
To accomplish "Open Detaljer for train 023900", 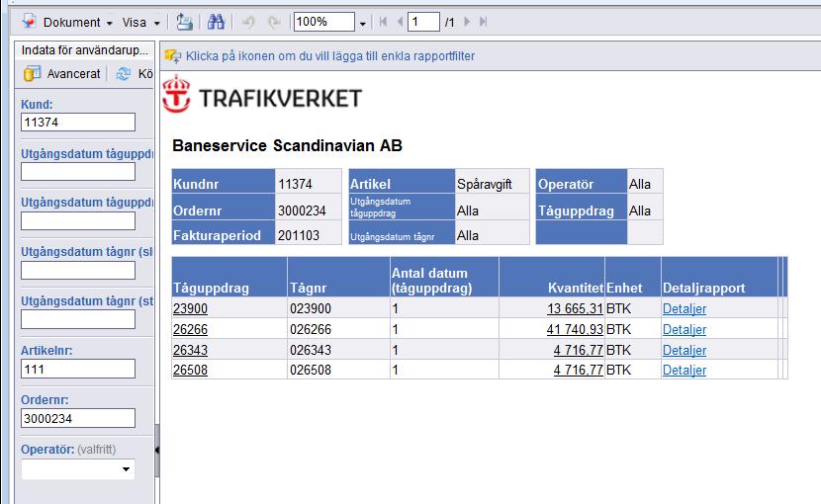I will click(x=684, y=308).
